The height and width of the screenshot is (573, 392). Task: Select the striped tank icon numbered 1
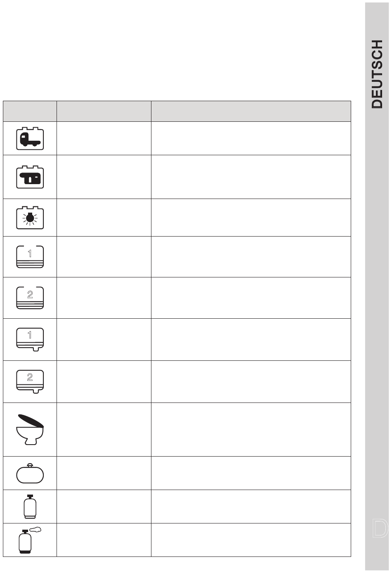point(30,257)
